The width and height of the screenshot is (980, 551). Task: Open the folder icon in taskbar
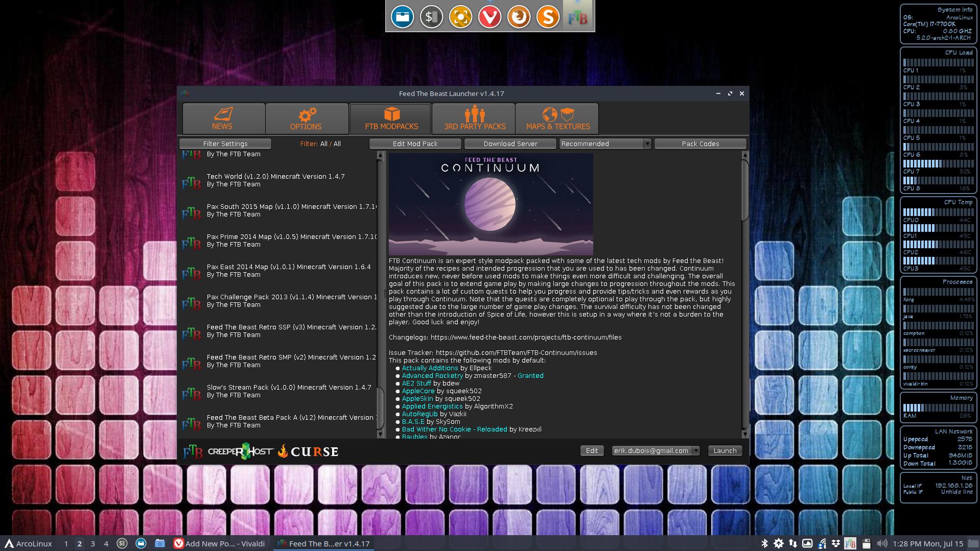(x=159, y=543)
